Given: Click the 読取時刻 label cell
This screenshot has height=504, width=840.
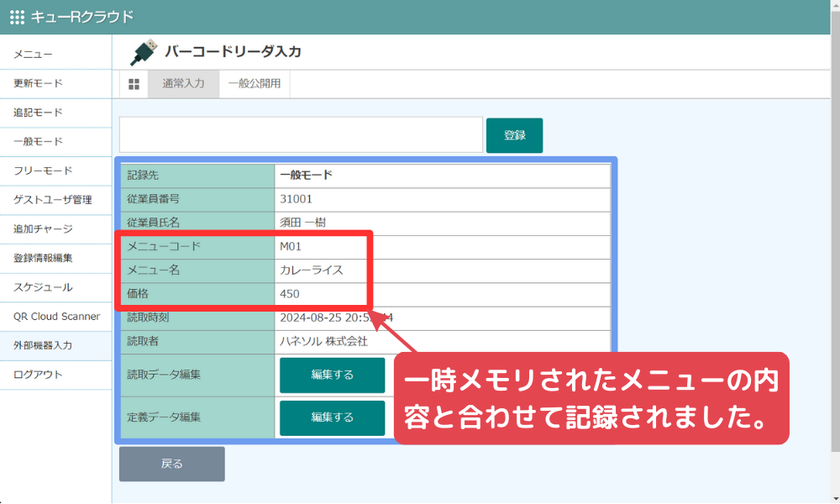Looking at the screenshot, I should pyautogui.click(x=197, y=318).
